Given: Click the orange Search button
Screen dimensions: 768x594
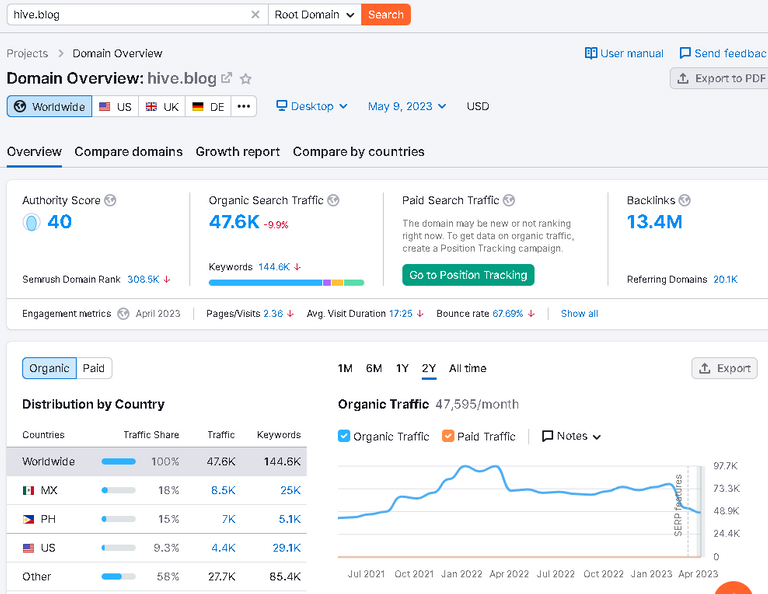Looking at the screenshot, I should click(386, 15).
